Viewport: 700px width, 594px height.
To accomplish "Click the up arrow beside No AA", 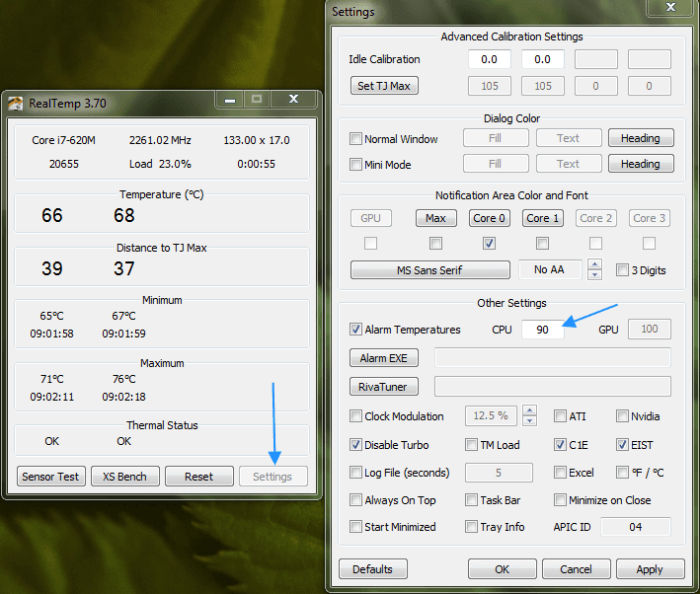I will (x=594, y=264).
